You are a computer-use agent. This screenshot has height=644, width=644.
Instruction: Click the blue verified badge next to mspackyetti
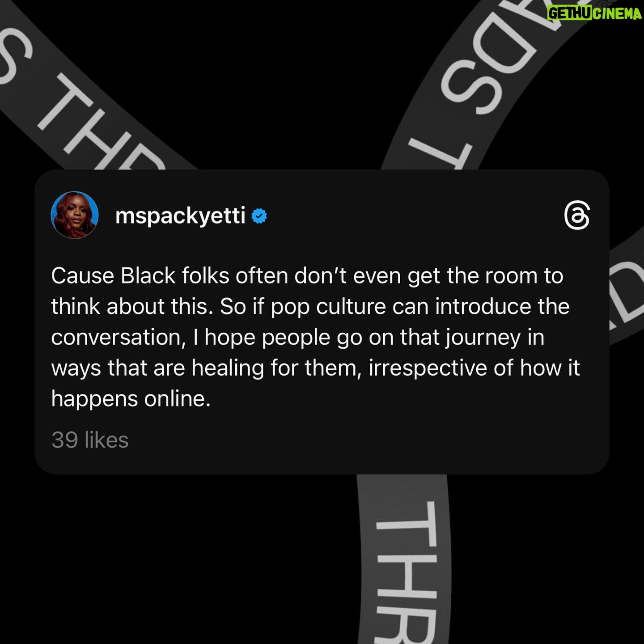259,216
